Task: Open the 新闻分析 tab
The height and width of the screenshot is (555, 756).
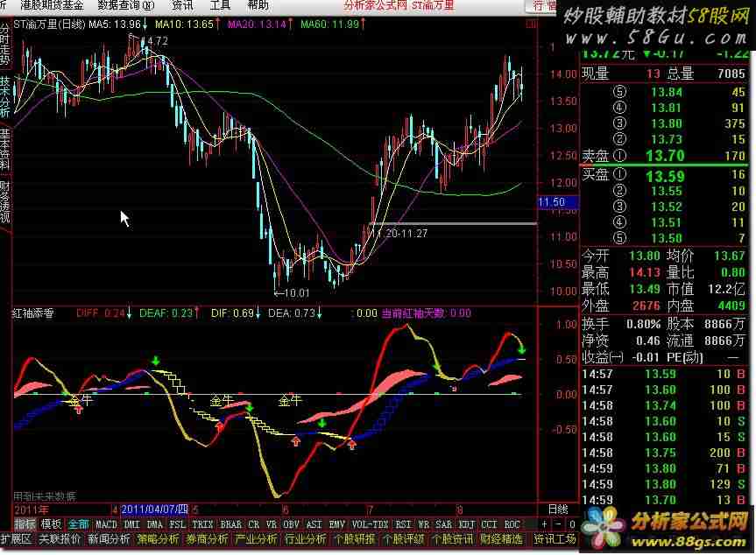Action: point(109,539)
